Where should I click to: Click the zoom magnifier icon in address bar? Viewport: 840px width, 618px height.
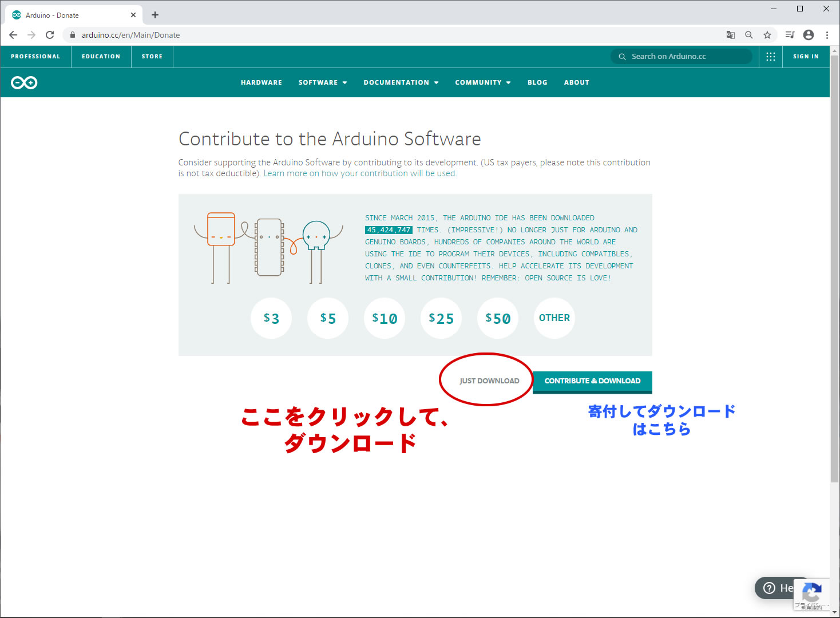[x=749, y=35]
